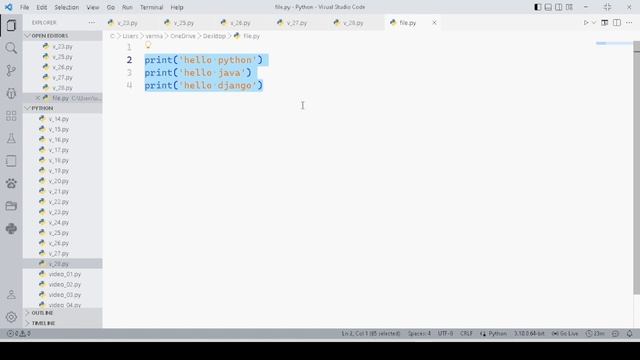
Task: Click the icon left of split editor button
Action: click(604, 23)
